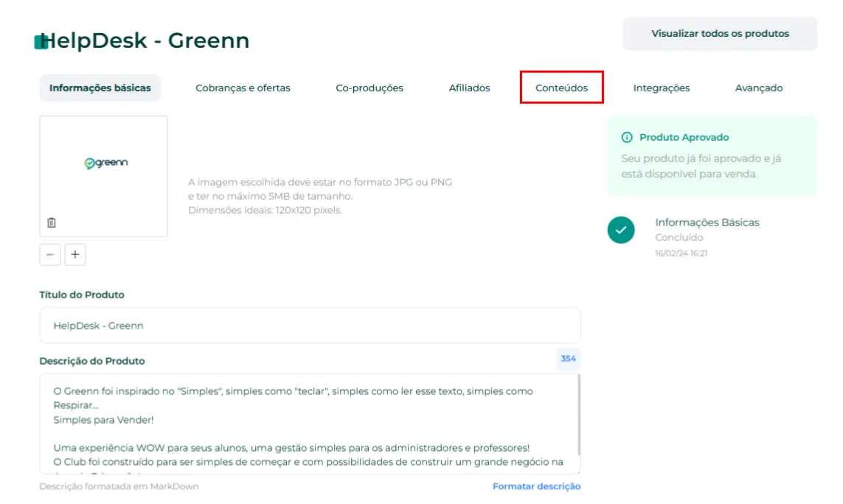The image size is (843, 504).
Task: Click the HelpDesk - Greenn page heading
Action: click(145, 41)
